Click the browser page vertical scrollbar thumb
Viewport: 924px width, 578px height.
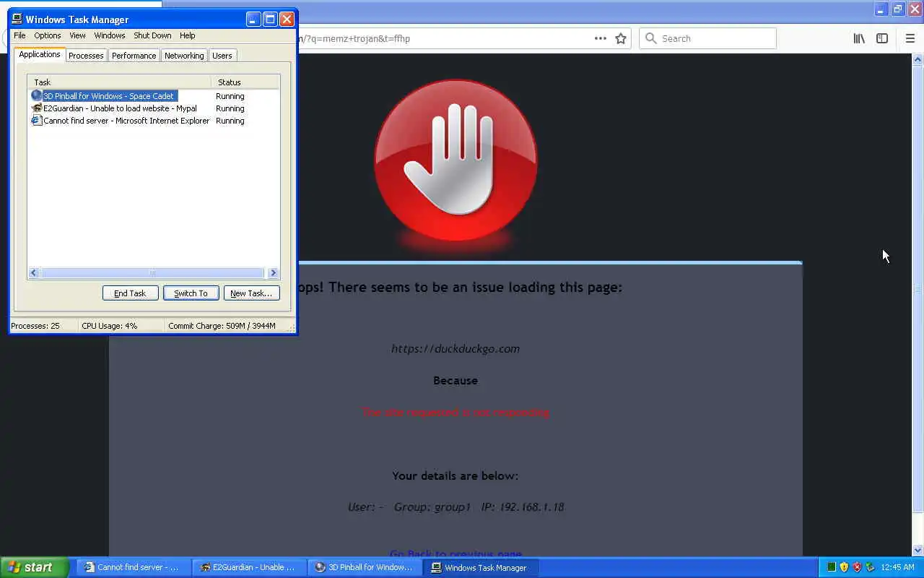point(918,289)
